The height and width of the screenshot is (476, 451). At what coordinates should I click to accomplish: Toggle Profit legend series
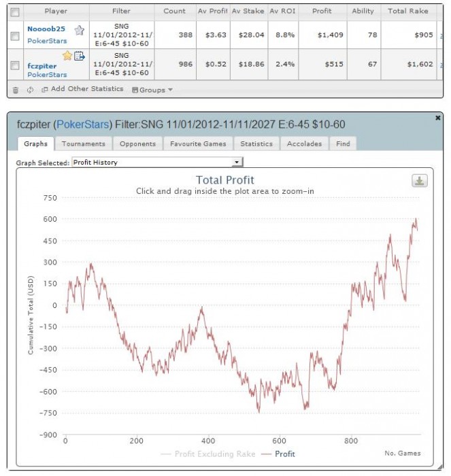coord(278,454)
